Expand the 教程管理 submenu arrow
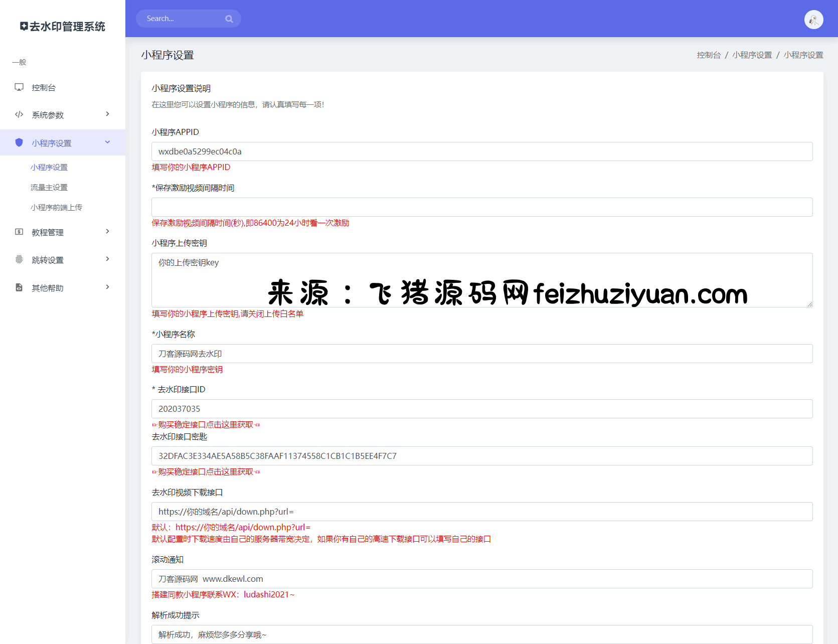The width and height of the screenshot is (838, 644). [x=107, y=232]
